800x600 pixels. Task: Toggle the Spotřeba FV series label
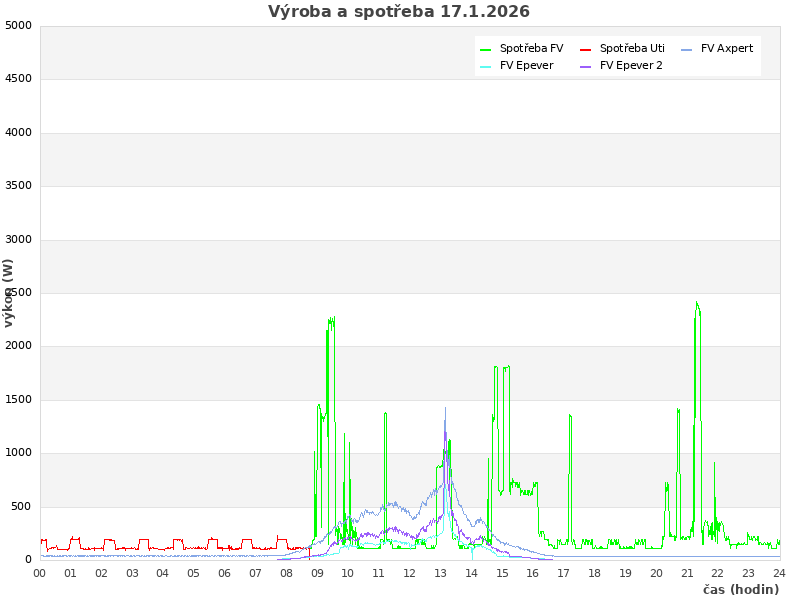tap(531, 48)
